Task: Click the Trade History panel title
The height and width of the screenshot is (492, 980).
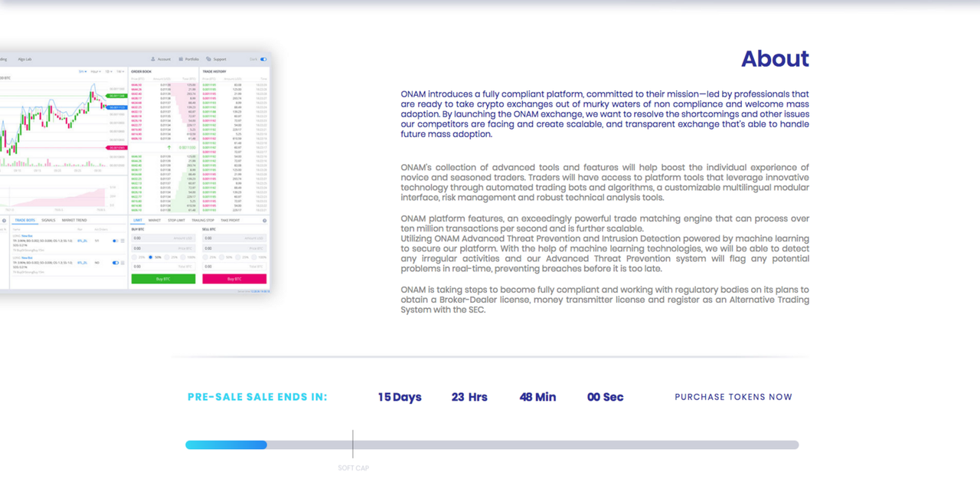Action: point(214,71)
